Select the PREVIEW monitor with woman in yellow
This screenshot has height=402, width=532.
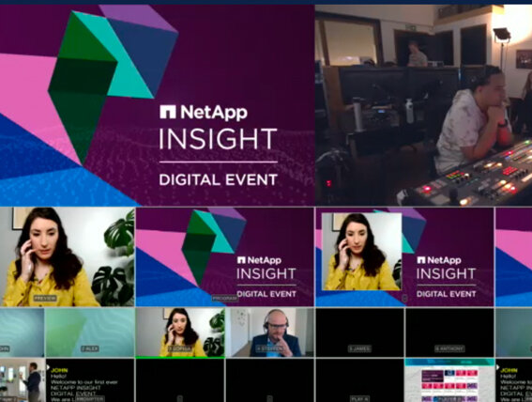coord(68,257)
